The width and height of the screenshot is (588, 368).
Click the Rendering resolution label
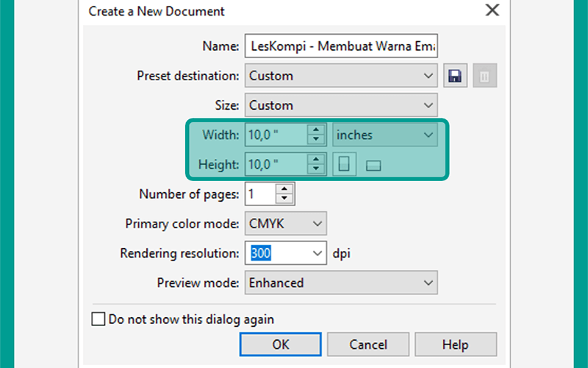click(179, 253)
